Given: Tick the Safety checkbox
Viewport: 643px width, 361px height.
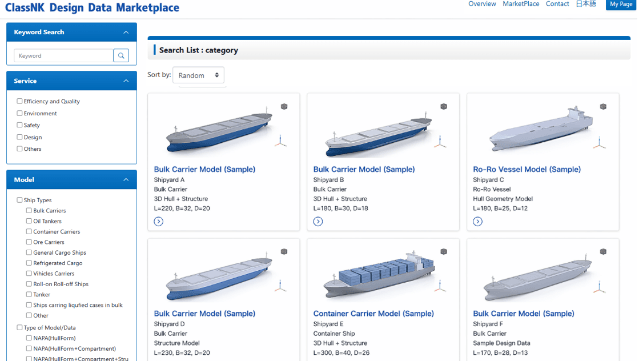Looking at the screenshot, I should point(19,125).
